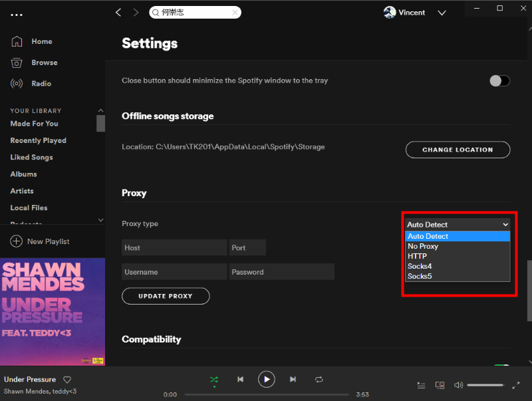Clear the search box with the X

pyautogui.click(x=235, y=12)
